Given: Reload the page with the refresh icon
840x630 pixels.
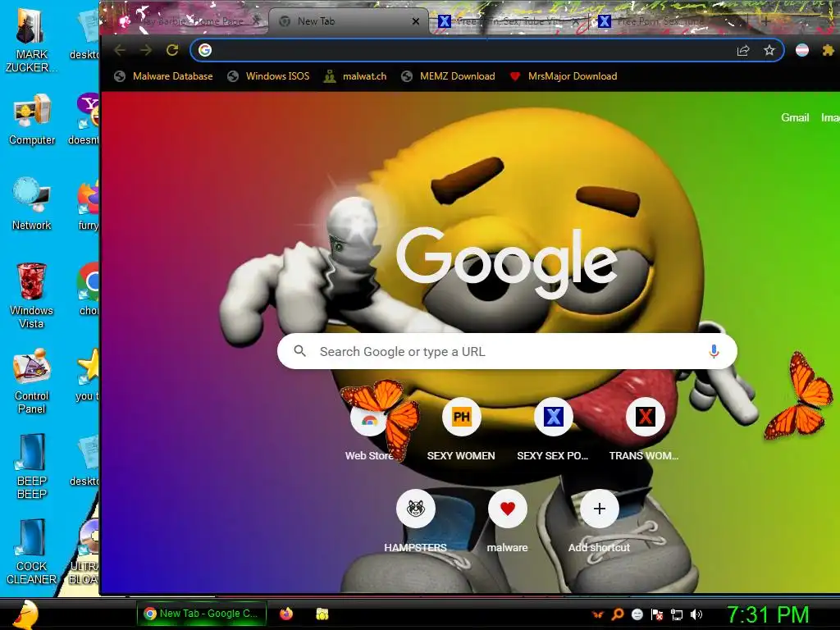Looking at the screenshot, I should click(x=172, y=50).
